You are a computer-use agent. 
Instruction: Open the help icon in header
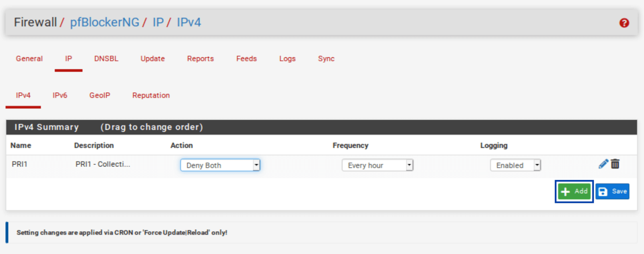(x=624, y=23)
